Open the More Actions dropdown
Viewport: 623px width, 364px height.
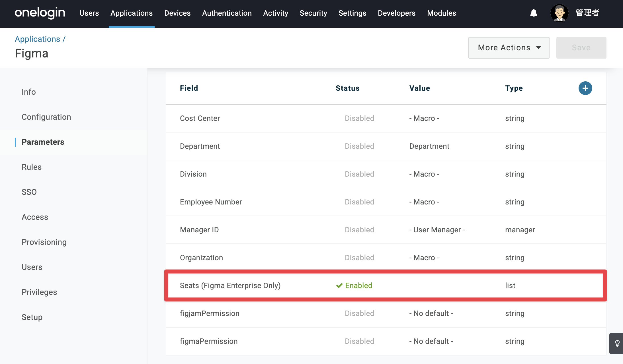509,48
